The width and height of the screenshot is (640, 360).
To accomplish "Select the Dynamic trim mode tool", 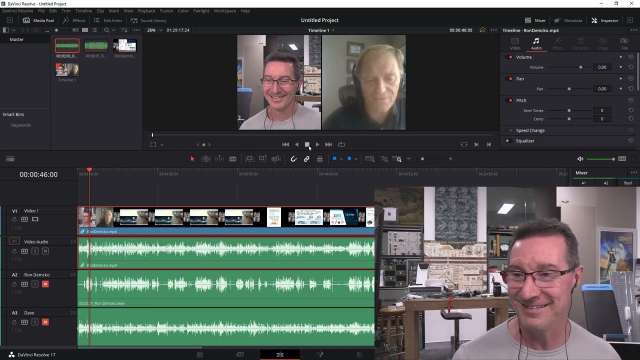I will [219, 159].
